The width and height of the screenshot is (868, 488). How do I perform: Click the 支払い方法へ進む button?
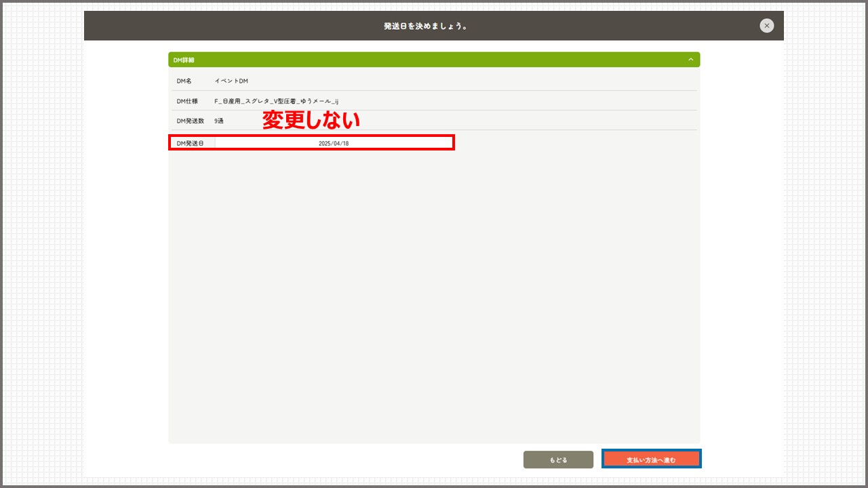tap(651, 460)
